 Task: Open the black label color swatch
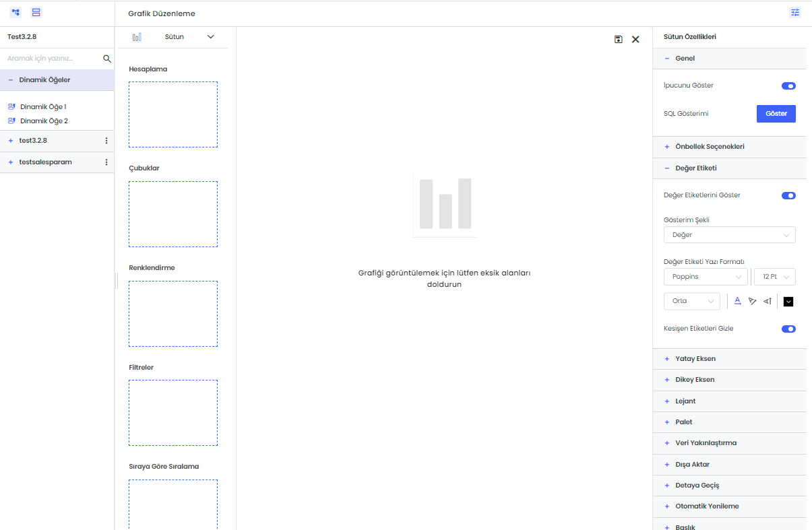pyautogui.click(x=788, y=302)
